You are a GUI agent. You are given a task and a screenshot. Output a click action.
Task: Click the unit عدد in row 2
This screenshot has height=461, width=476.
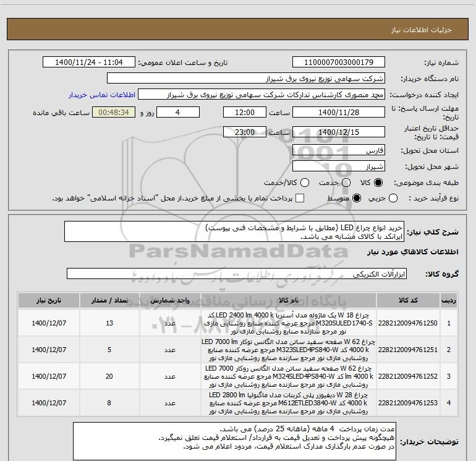[170, 350]
